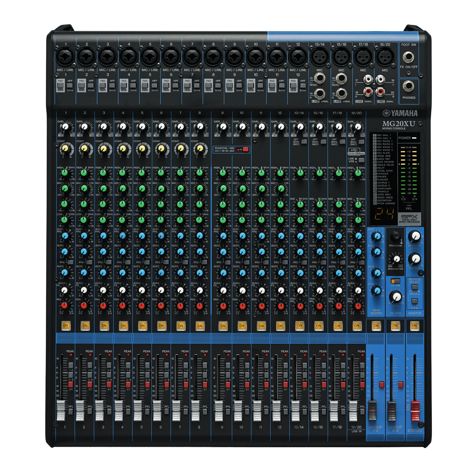Toggle the FX ON switch
476x476 pixels.
tap(395, 281)
